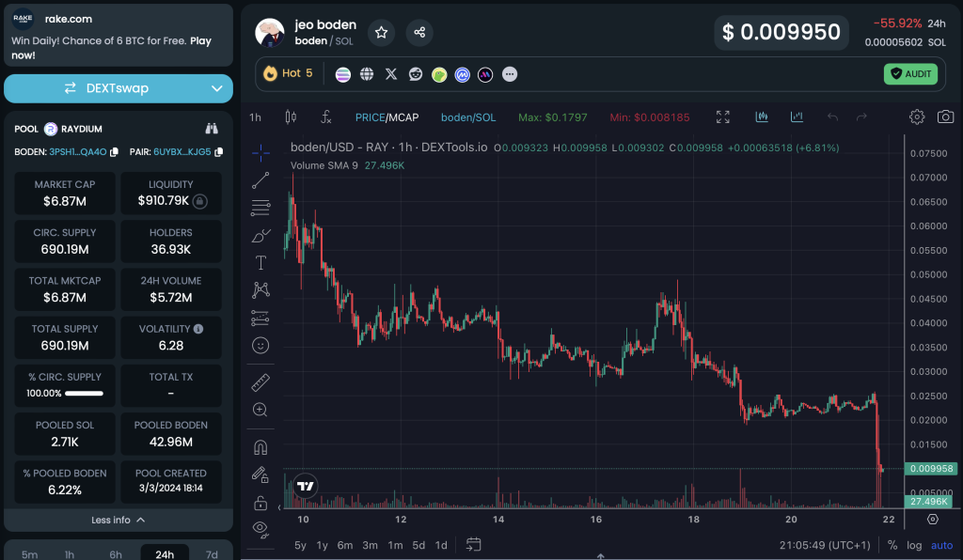
Task: Select the patterns drawing tool
Action: 260,289
